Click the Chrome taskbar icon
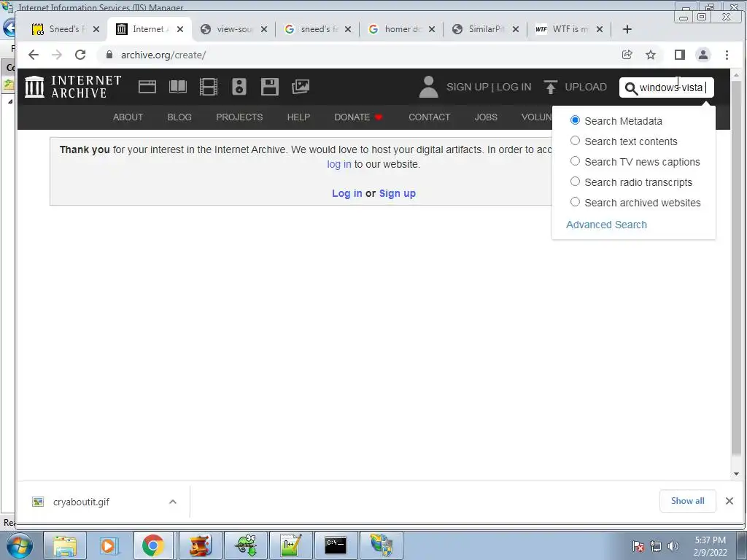Viewport: 747px width, 560px height. (152, 545)
